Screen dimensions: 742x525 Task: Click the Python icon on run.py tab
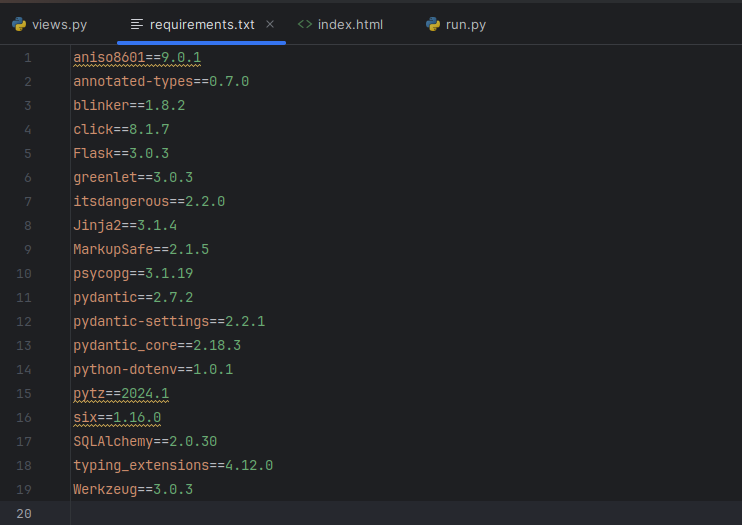click(433, 25)
